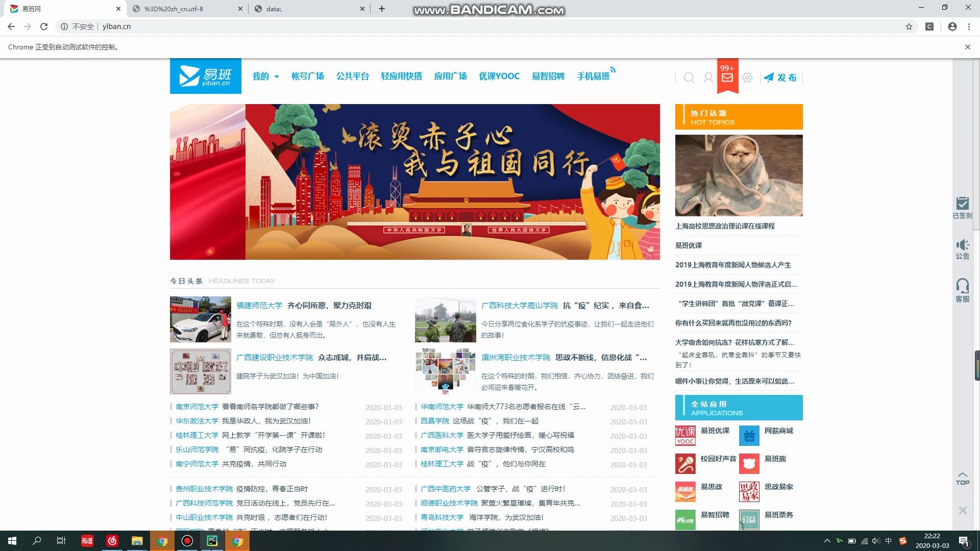Open the 福建师范大学 white car thumbnail
980x551 pixels.
[200, 319]
